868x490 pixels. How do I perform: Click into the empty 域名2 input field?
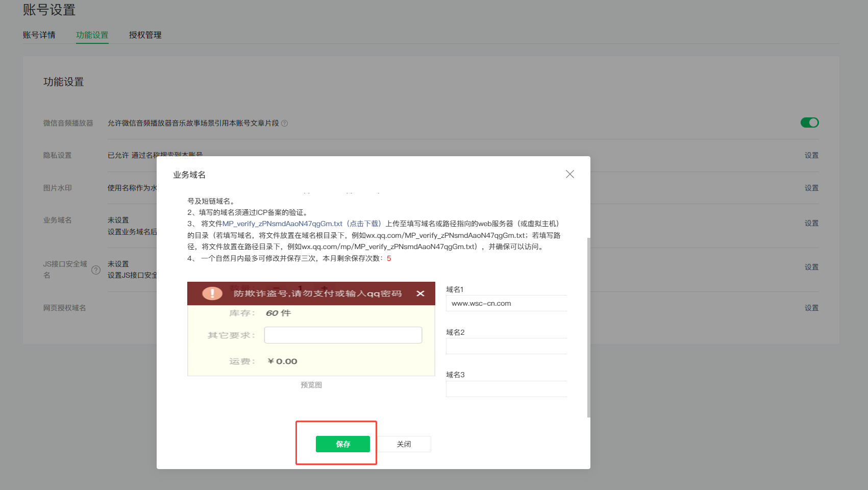[506, 346]
